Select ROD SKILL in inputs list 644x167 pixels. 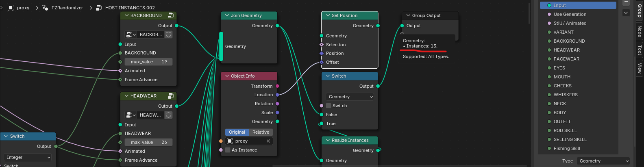pos(578,130)
